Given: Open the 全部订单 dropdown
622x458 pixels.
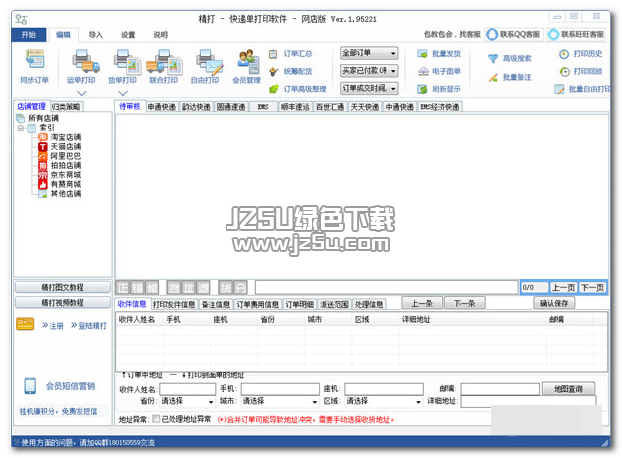Looking at the screenshot, I should pos(369,53).
